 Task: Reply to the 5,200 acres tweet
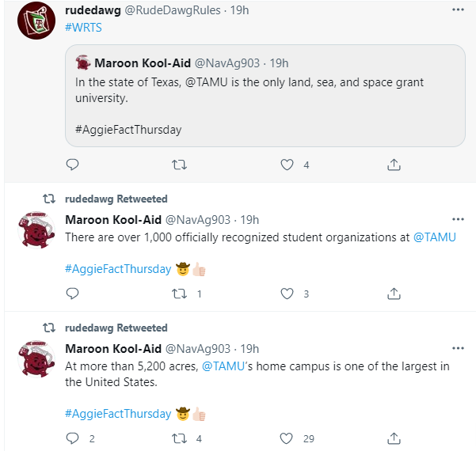coord(72,438)
